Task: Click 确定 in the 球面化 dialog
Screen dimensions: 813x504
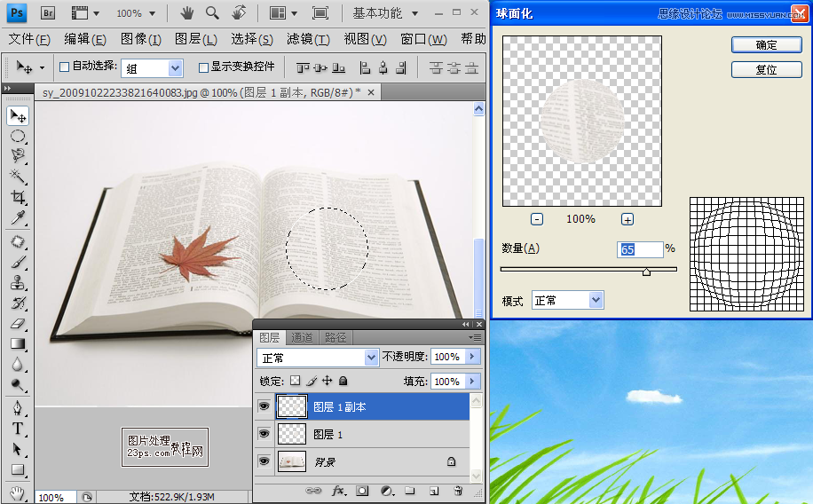Action: click(x=766, y=45)
